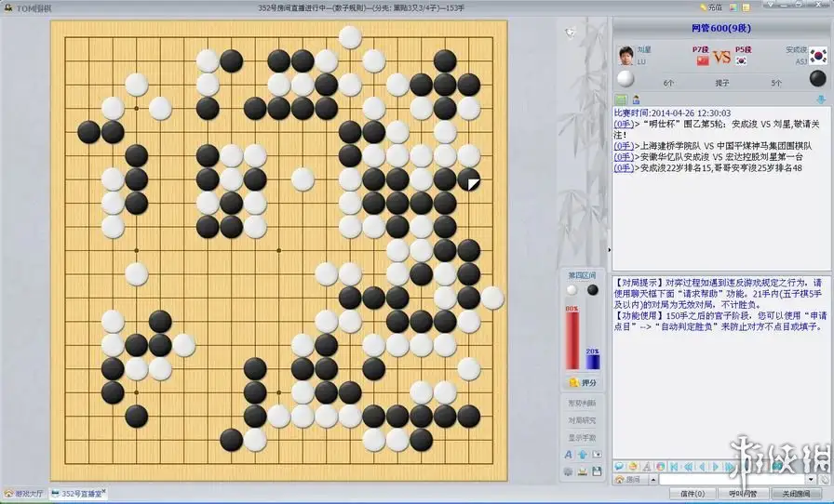Switch to the 游戏大厅 lobby tab
The height and width of the screenshot is (504, 834).
tap(24, 494)
